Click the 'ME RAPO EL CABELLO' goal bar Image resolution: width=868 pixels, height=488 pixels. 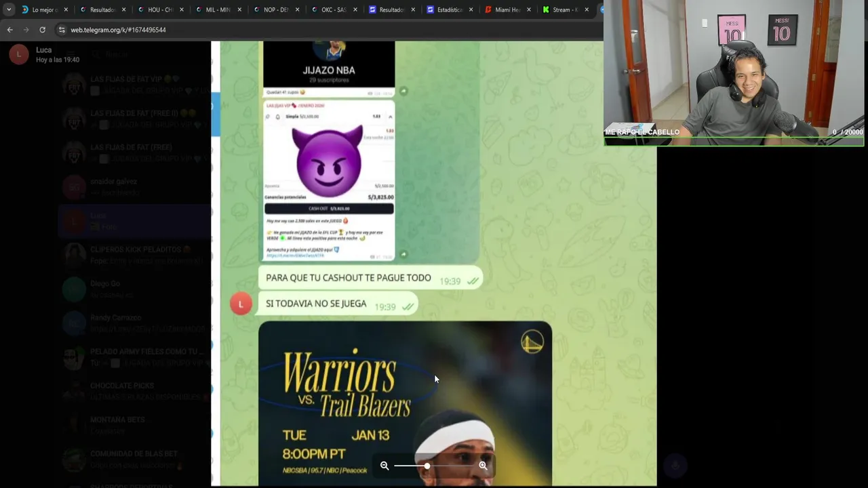pyautogui.click(x=734, y=132)
